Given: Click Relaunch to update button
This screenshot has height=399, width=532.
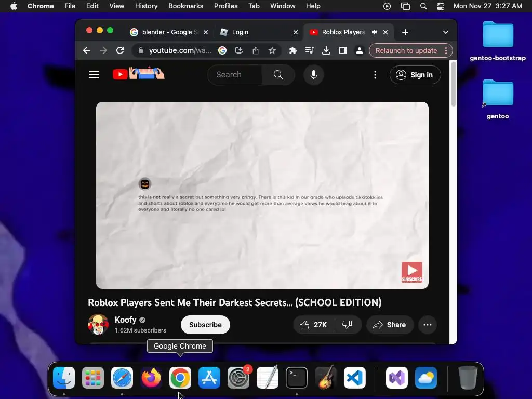Looking at the screenshot, I should 406,50.
